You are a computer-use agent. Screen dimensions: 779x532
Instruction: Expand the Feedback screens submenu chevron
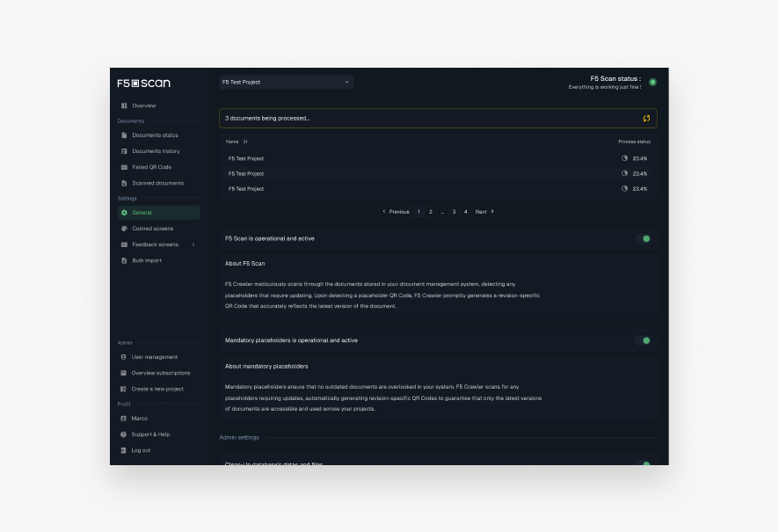pyautogui.click(x=193, y=244)
